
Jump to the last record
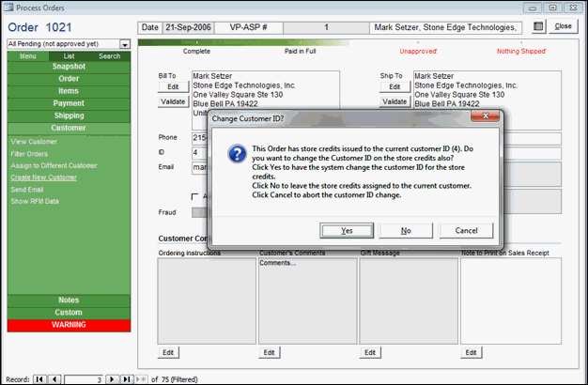pos(126,378)
